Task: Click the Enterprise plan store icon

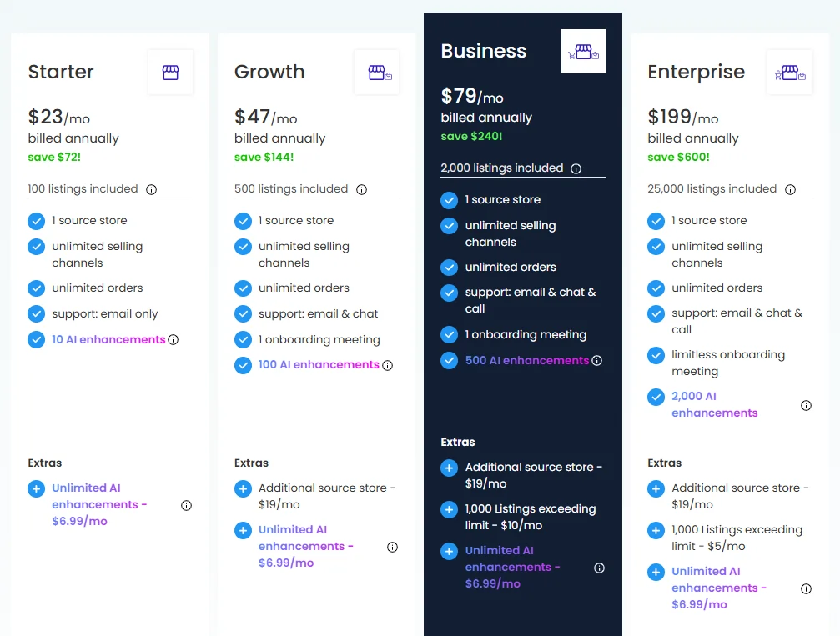Action: 789,73
